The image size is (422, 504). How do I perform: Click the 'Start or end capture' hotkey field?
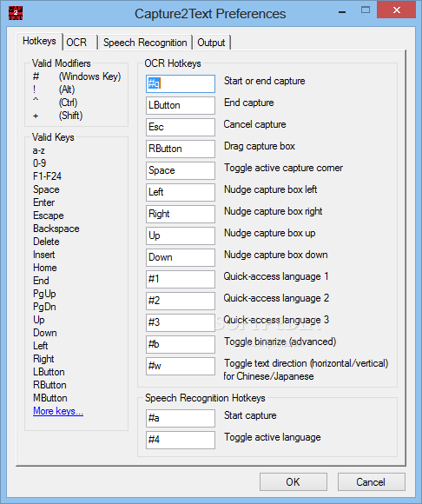click(181, 84)
